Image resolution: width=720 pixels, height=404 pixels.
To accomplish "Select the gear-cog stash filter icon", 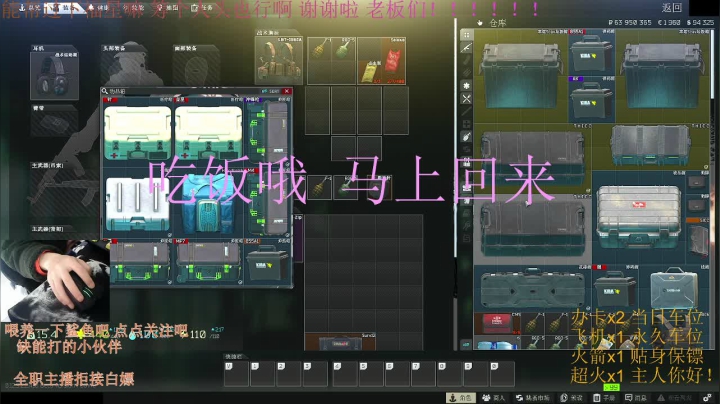I will (467, 86).
